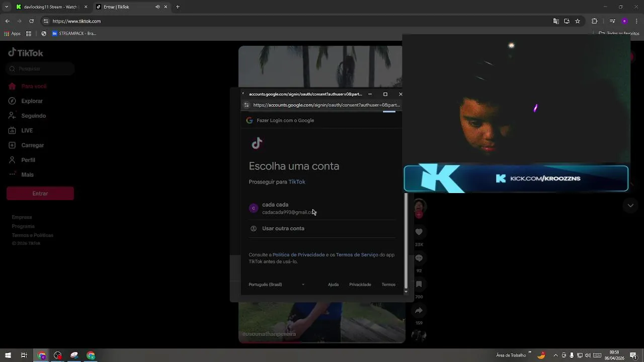The height and width of the screenshot is (362, 644).
Task: Expand the Português (Brasil) language dropdown
Action: pos(277,285)
